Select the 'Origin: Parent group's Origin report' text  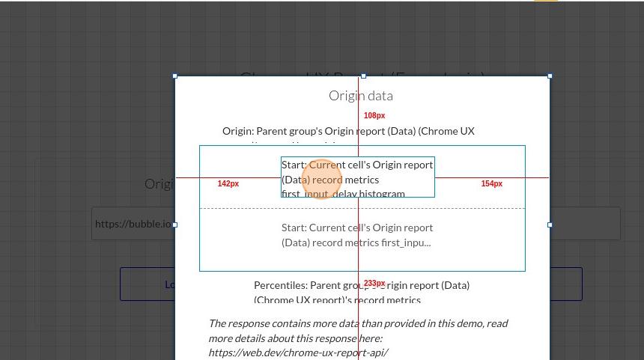348,131
